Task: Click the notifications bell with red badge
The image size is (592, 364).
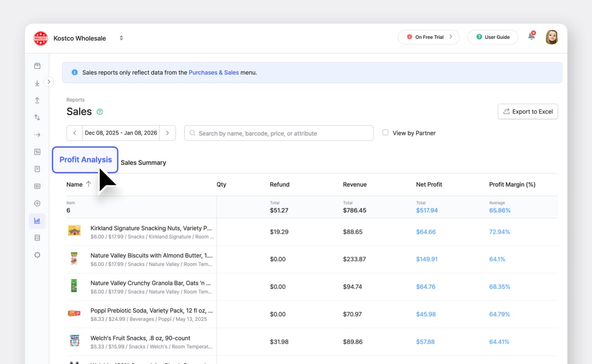Action: pos(531,36)
